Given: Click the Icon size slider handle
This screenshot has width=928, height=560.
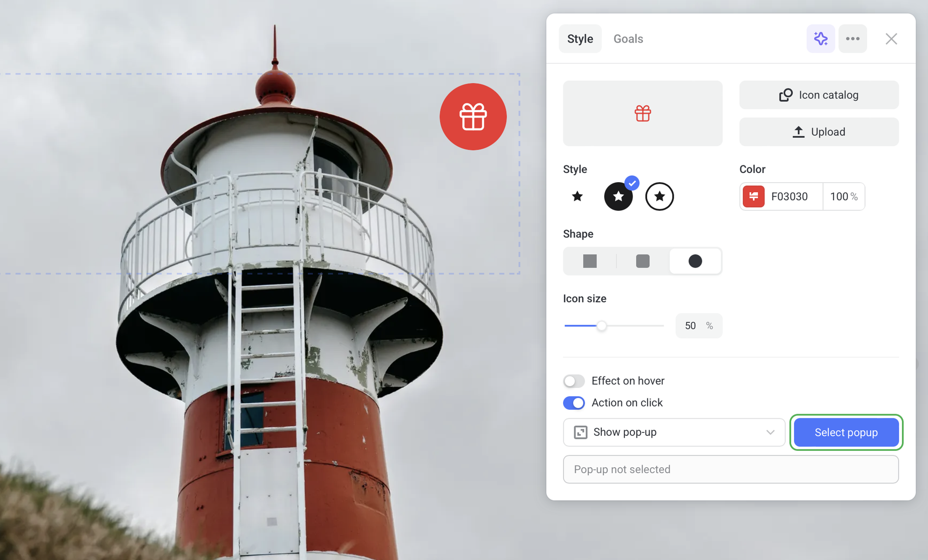Looking at the screenshot, I should click(601, 326).
